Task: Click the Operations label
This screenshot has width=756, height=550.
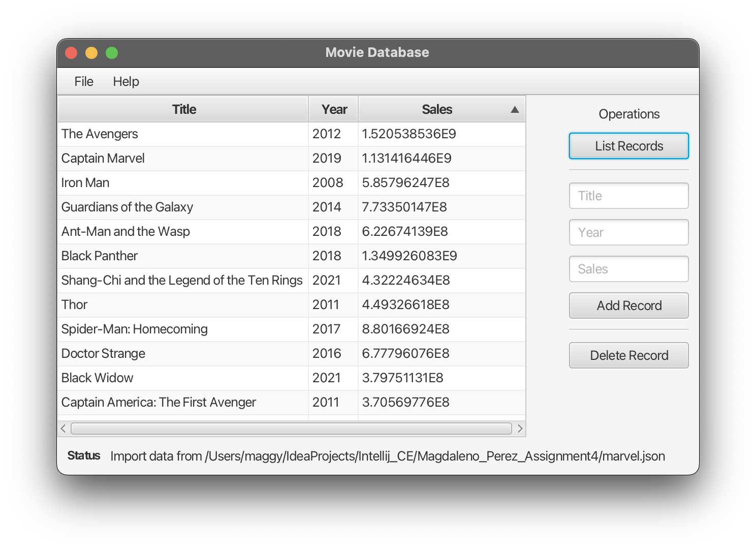Action: pos(629,114)
